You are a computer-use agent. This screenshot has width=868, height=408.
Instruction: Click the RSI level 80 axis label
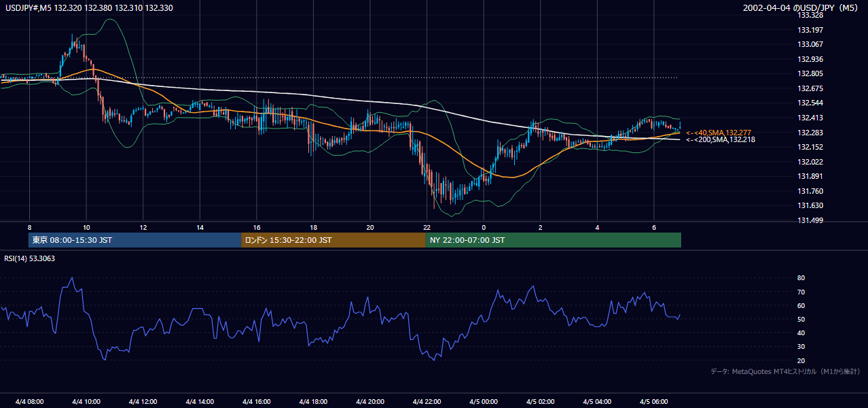801,278
